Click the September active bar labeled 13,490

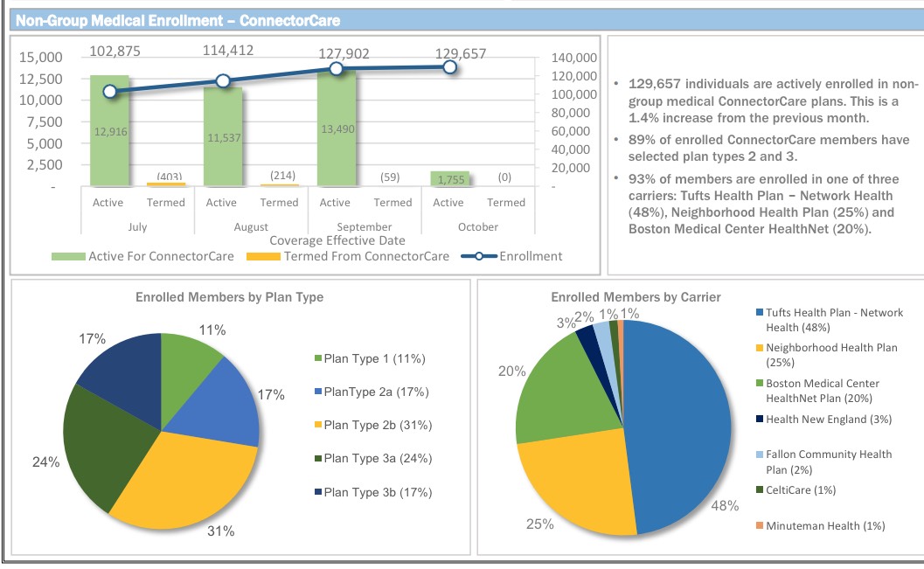pos(337,129)
